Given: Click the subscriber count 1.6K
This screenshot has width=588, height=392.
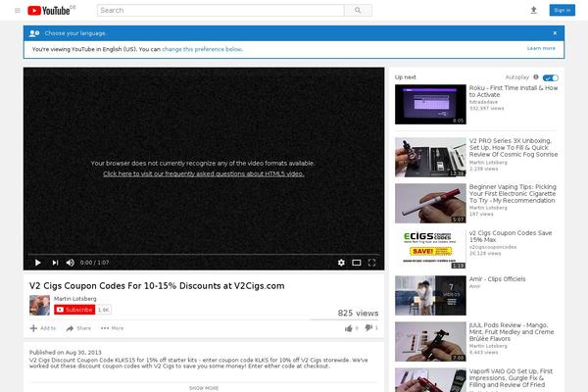Looking at the screenshot, I should click(104, 310).
